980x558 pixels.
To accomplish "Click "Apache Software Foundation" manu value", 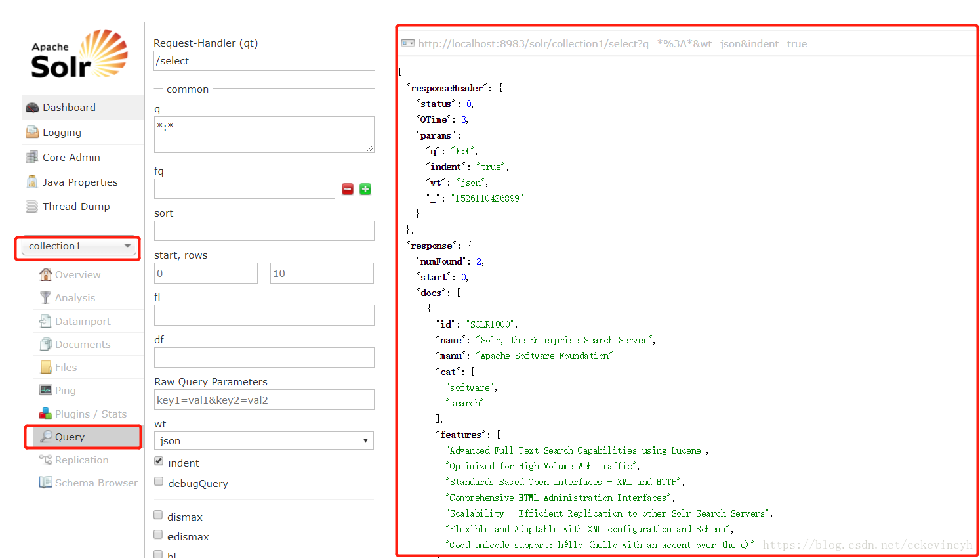I will [x=544, y=356].
